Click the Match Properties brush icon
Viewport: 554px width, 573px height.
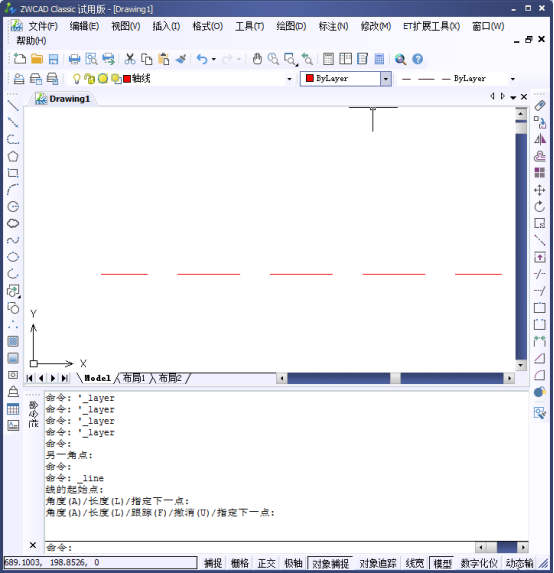pyautogui.click(x=181, y=59)
